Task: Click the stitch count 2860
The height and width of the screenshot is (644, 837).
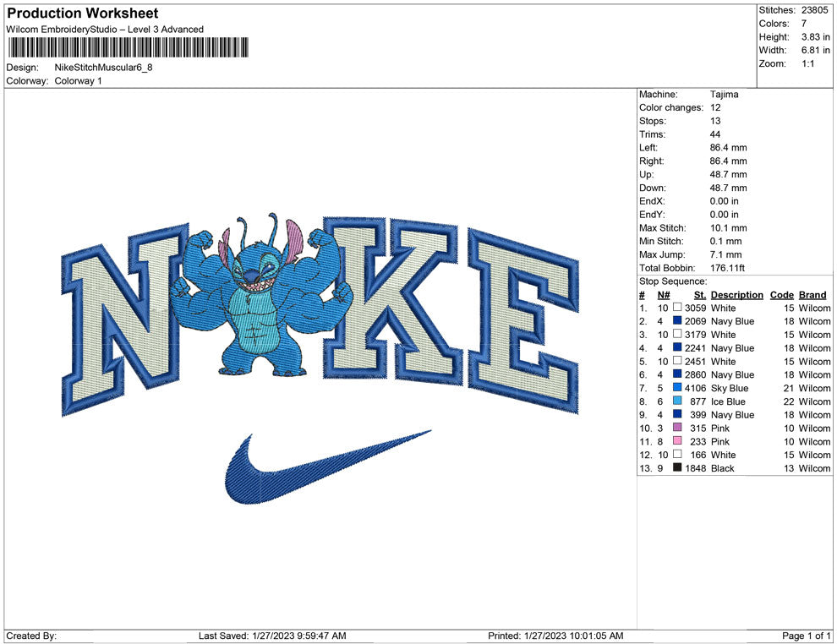Action: coord(695,374)
